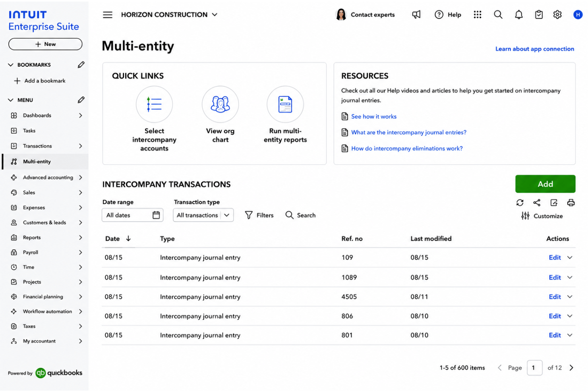The height and width of the screenshot is (392, 588).
Task: Click the page number input field
Action: click(x=534, y=368)
